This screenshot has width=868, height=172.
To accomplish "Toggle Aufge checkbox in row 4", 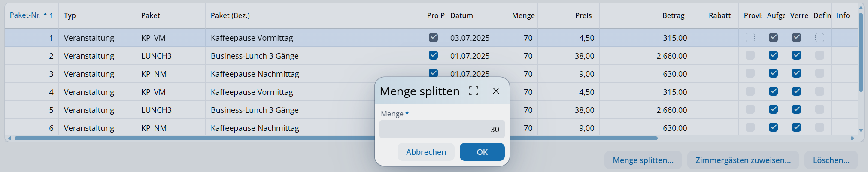I will pos(773,91).
